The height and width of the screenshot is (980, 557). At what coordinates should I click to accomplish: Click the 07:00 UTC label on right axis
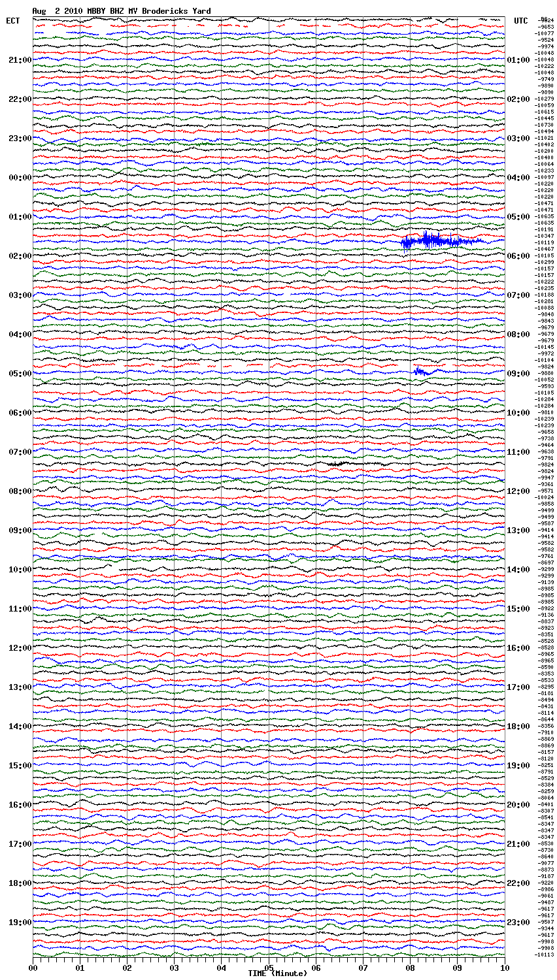click(x=518, y=295)
